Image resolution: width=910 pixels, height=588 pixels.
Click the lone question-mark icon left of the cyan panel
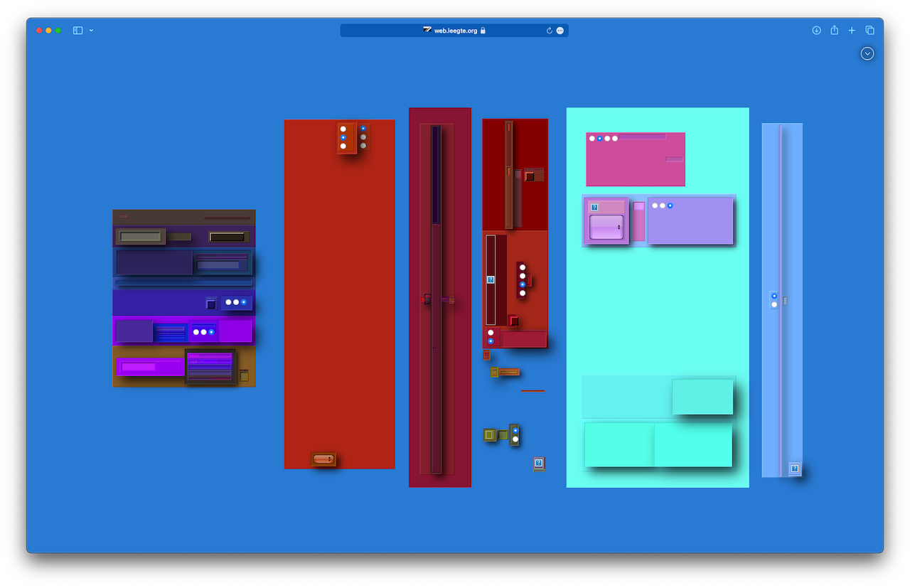(x=539, y=463)
